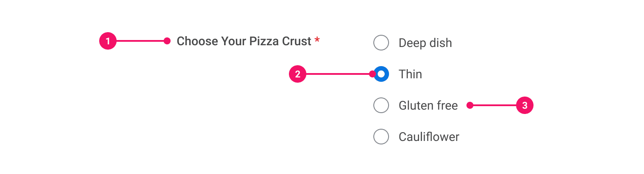This screenshot has height=174, width=644.
Task: Click the red required asterisk
Action: coord(317,40)
